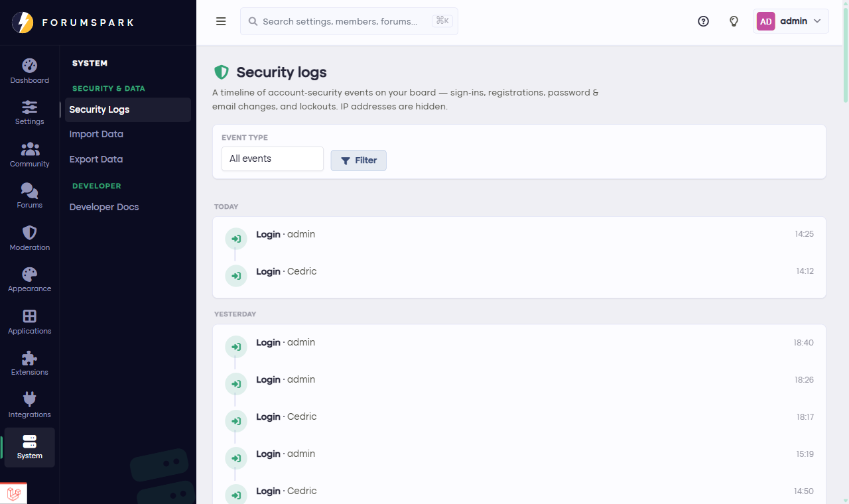Click the lightbulb icon in header
Screen dimensions: 849x504
[x=734, y=21]
